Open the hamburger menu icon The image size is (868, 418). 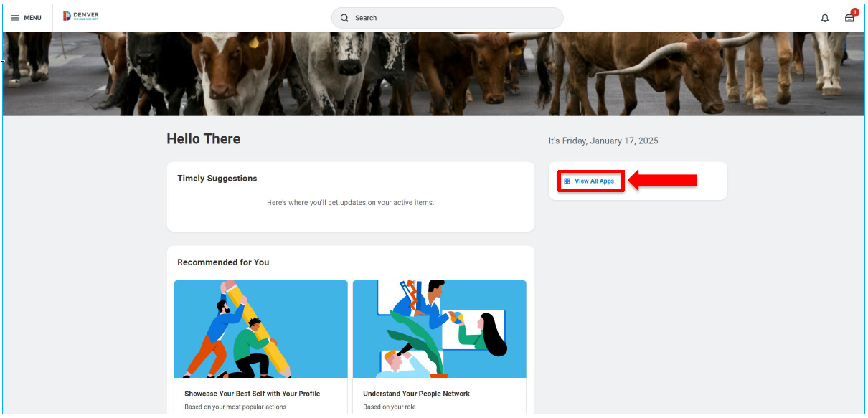(x=14, y=17)
